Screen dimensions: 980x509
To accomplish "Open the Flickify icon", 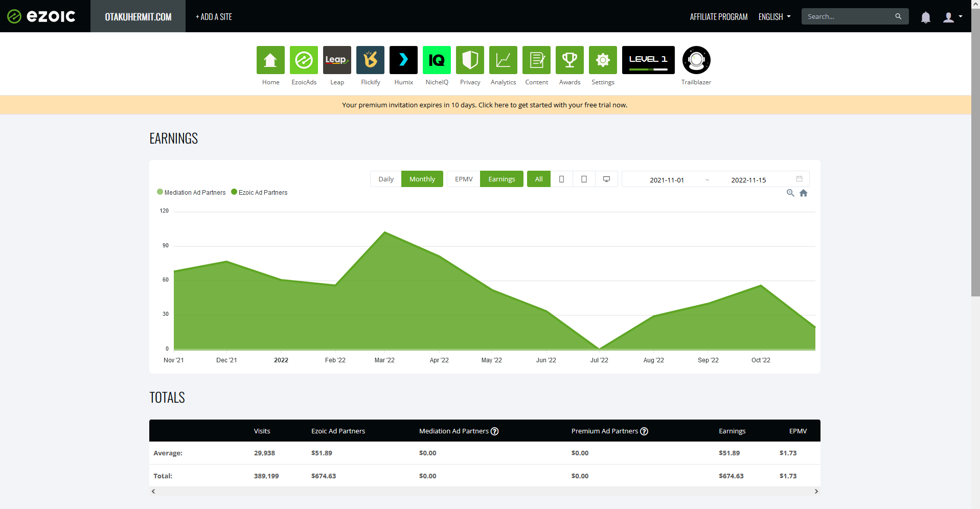I will tap(370, 60).
